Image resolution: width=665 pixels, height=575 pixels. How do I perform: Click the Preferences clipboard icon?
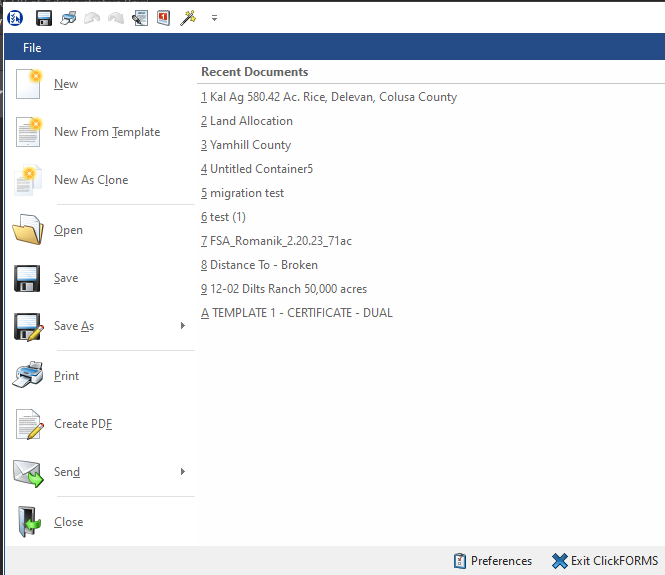click(460, 561)
